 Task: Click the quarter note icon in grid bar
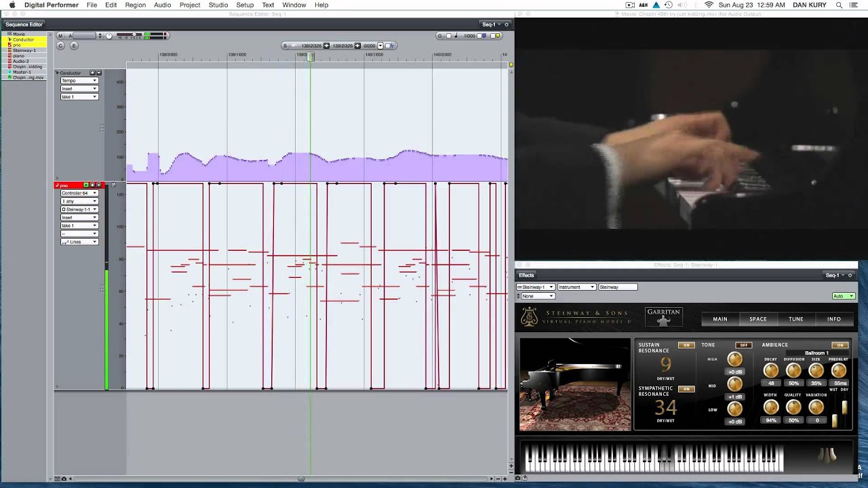[456, 35]
